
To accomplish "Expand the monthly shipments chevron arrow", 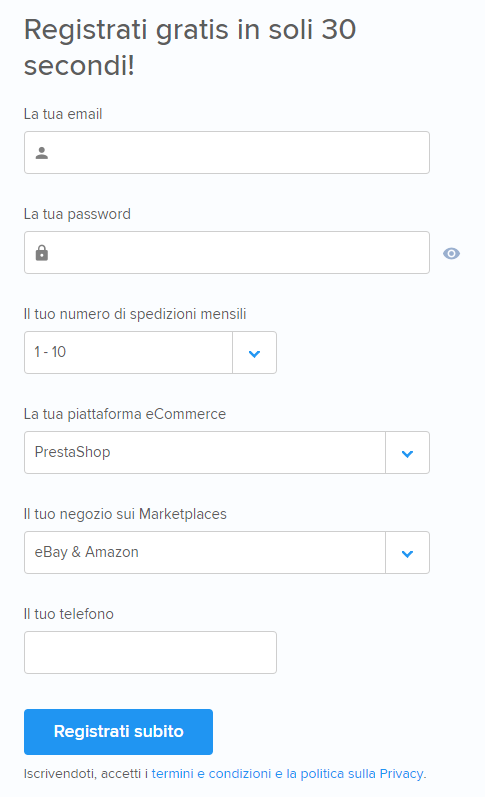I will (x=255, y=353).
